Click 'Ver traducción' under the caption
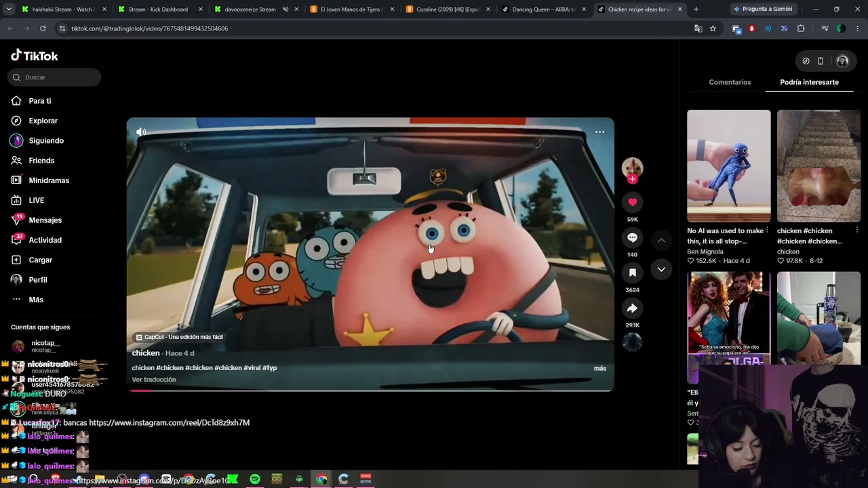The width and height of the screenshot is (868, 488). click(x=154, y=380)
